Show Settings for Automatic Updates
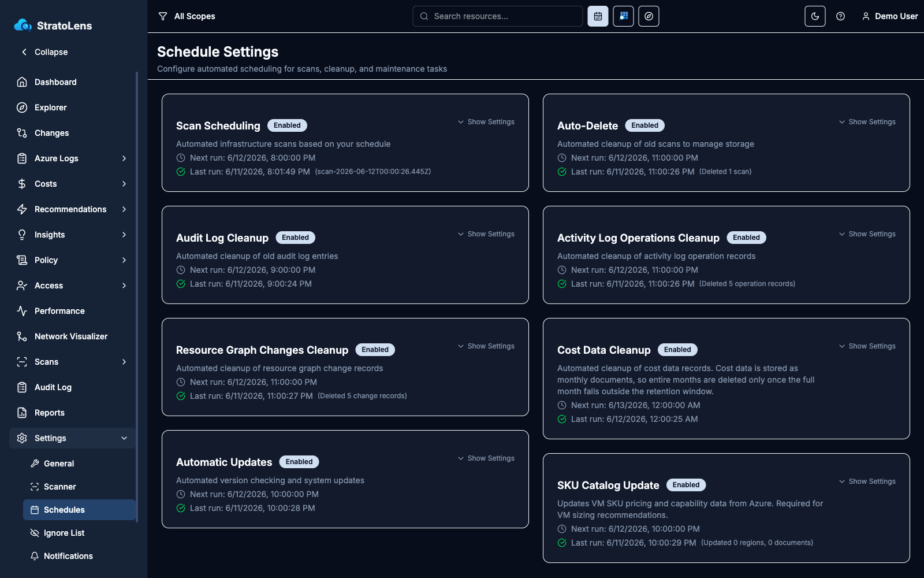The height and width of the screenshot is (578, 924). pyautogui.click(x=486, y=458)
